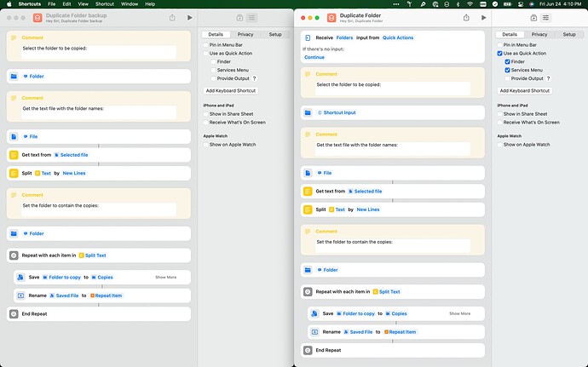This screenshot has height=367, width=588.
Task: Switch to Privacy tab in Duplicate Folder window
Action: point(539,35)
